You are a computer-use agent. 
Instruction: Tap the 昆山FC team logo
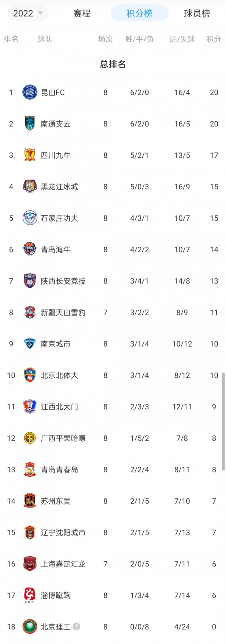pos(30,92)
